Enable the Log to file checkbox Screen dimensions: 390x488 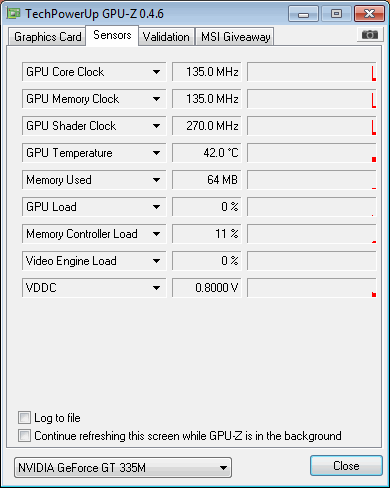coord(24,417)
